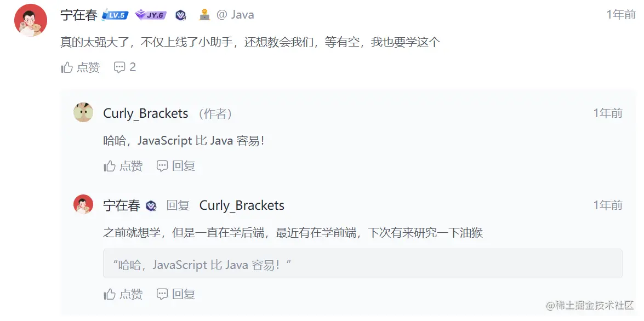Open 宁在春 username on top comment
644x321 pixels.
(79, 15)
